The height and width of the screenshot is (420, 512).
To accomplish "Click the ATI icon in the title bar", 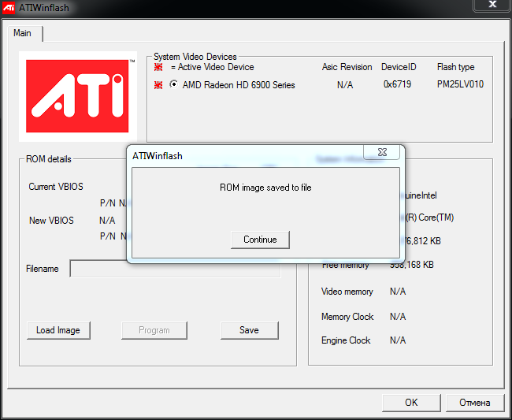I will (9, 7).
